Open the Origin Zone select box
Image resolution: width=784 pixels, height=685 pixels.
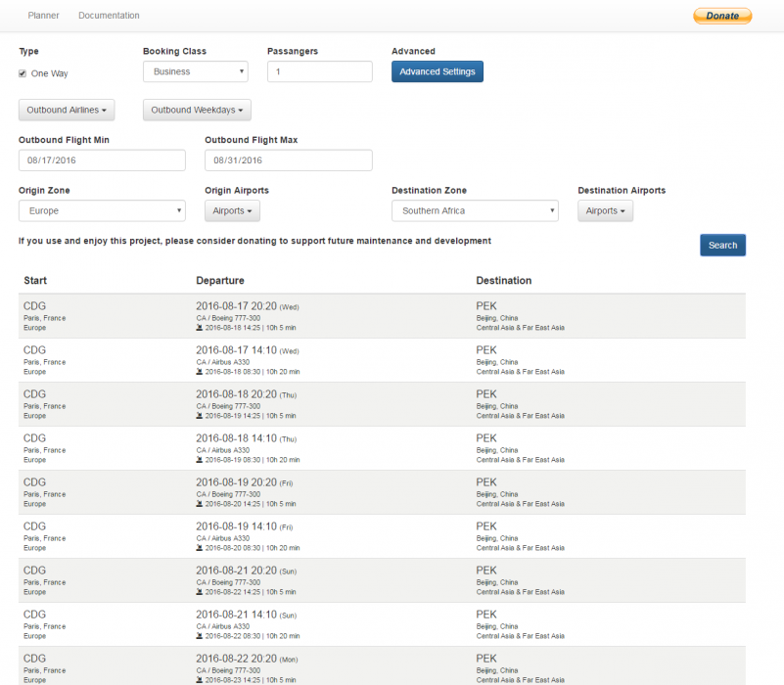coord(102,210)
